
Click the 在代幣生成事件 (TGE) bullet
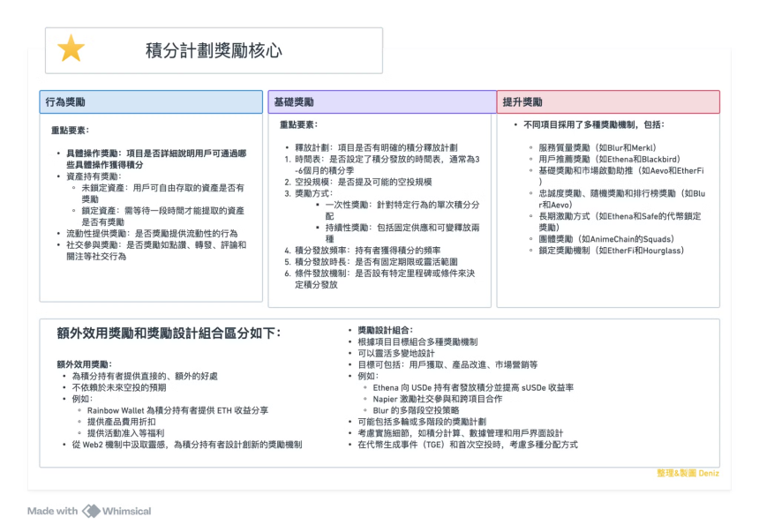coord(468,445)
